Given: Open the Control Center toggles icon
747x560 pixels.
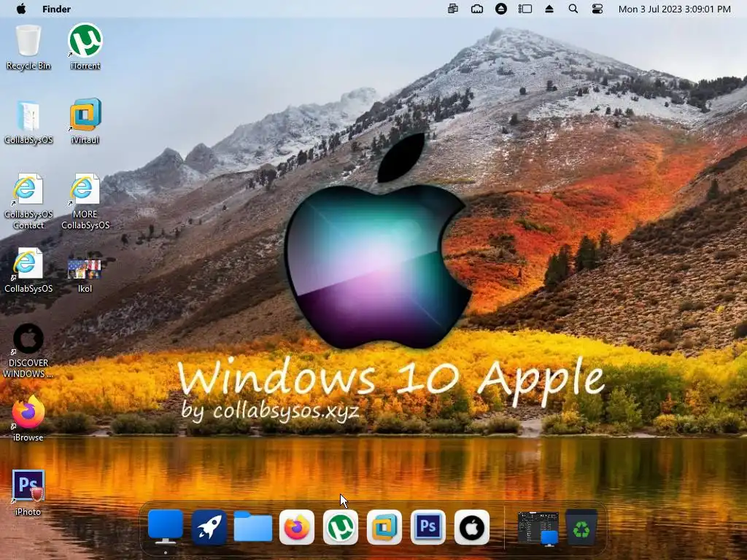Looking at the screenshot, I should click(x=597, y=9).
